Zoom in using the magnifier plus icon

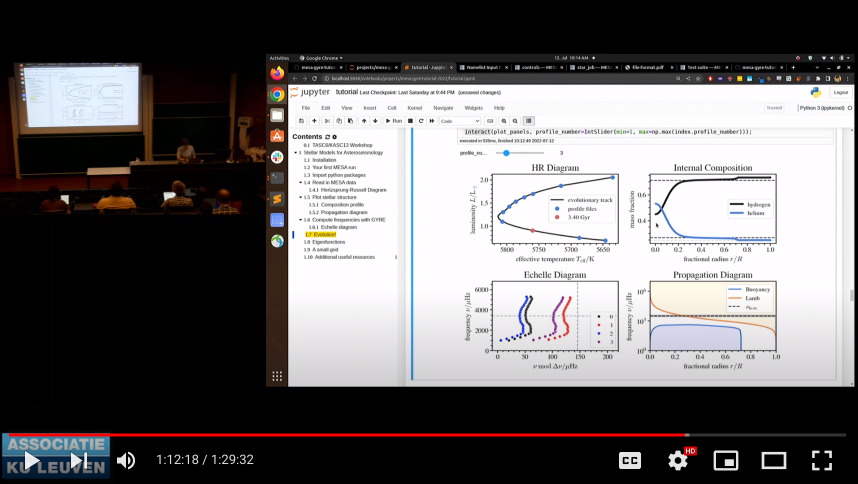[x=504, y=121]
